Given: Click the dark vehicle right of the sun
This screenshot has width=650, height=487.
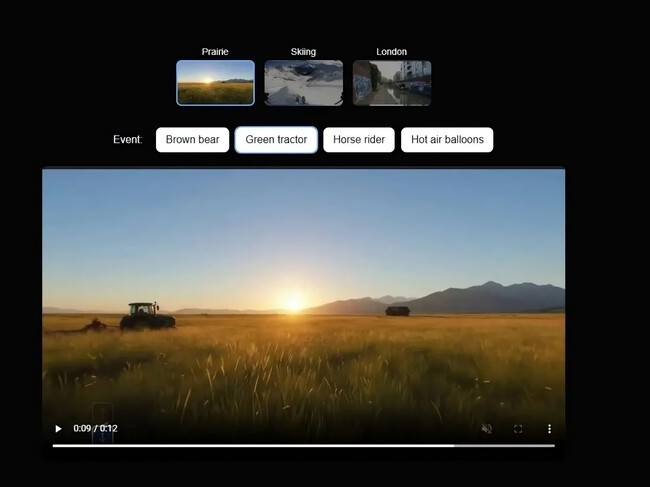Looking at the screenshot, I should click(x=397, y=311).
